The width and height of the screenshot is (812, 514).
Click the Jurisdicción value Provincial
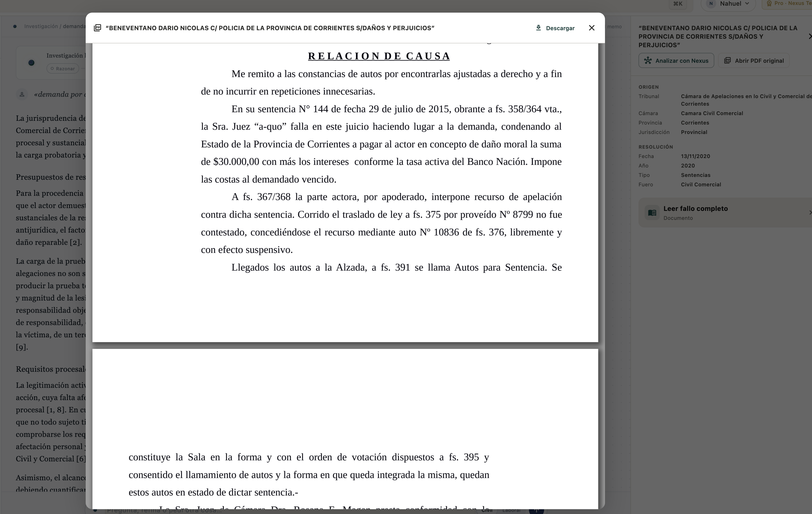[x=694, y=132]
